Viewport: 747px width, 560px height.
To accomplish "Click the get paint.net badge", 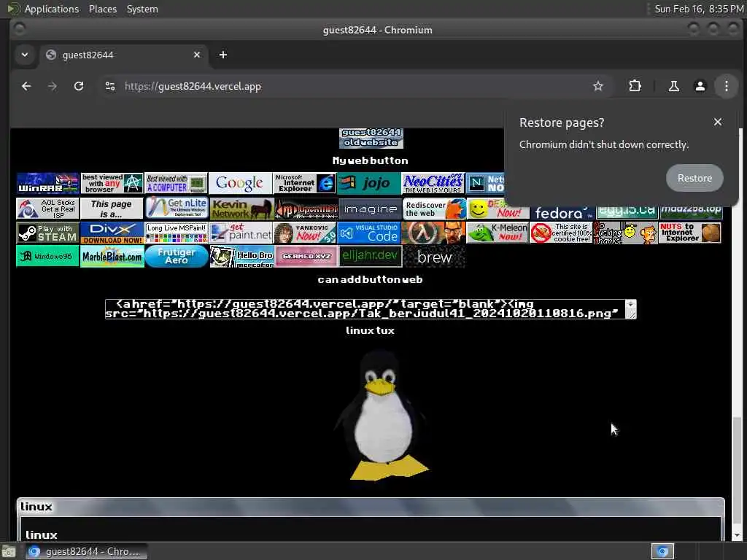I will 241,233.
